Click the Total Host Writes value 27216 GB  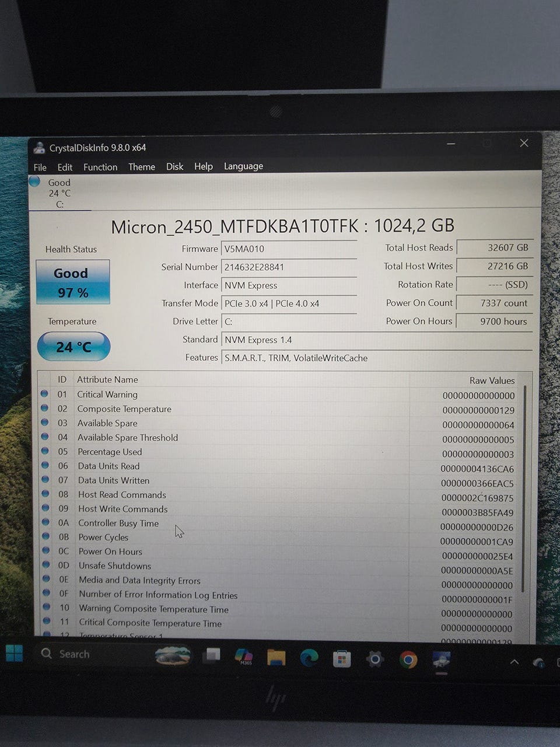494,266
